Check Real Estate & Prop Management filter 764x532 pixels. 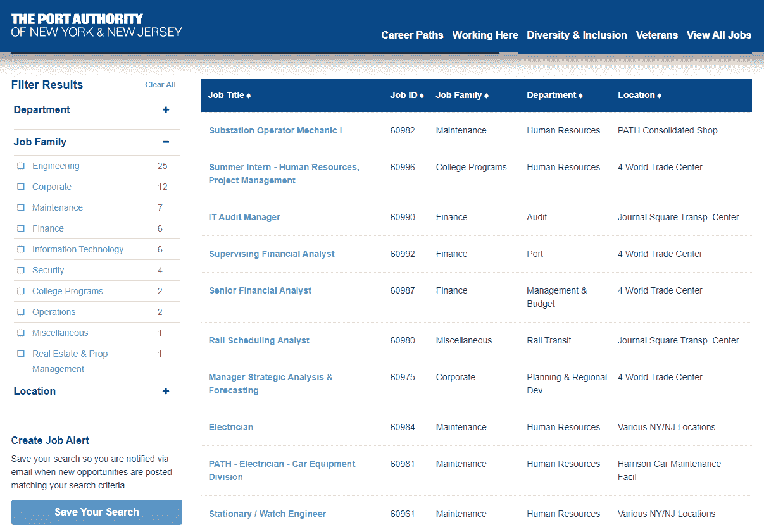[x=21, y=354]
